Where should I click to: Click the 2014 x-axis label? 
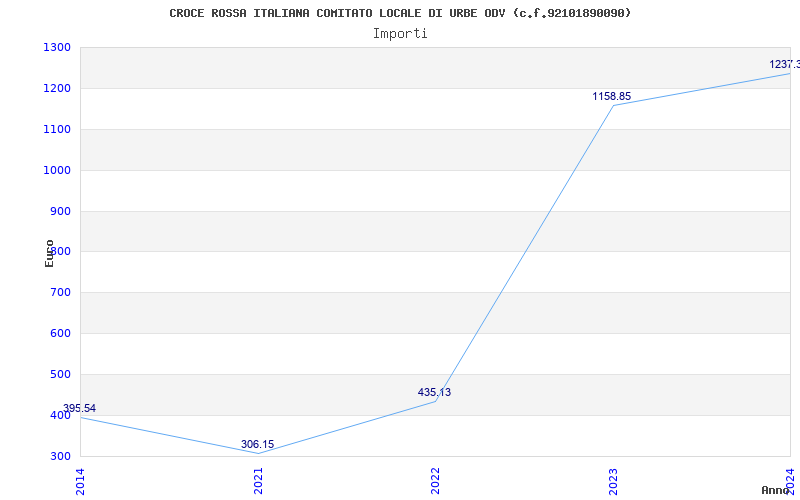coord(81,482)
